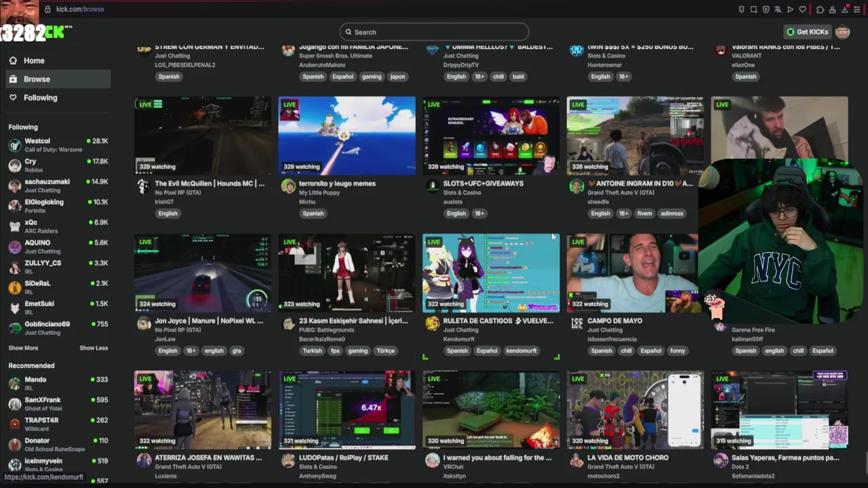Open the LA VIDA DE MOTO CHORO thumbnail
The height and width of the screenshot is (488, 868).
coord(635,410)
